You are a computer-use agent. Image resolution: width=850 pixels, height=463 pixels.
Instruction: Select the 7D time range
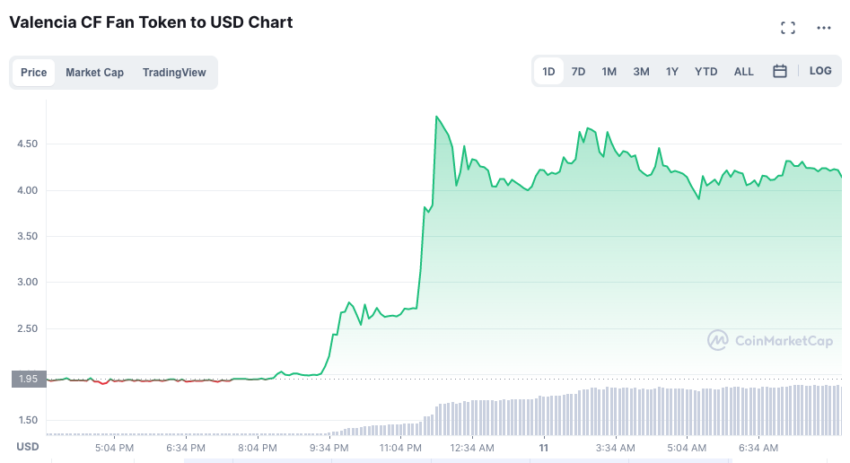578,72
